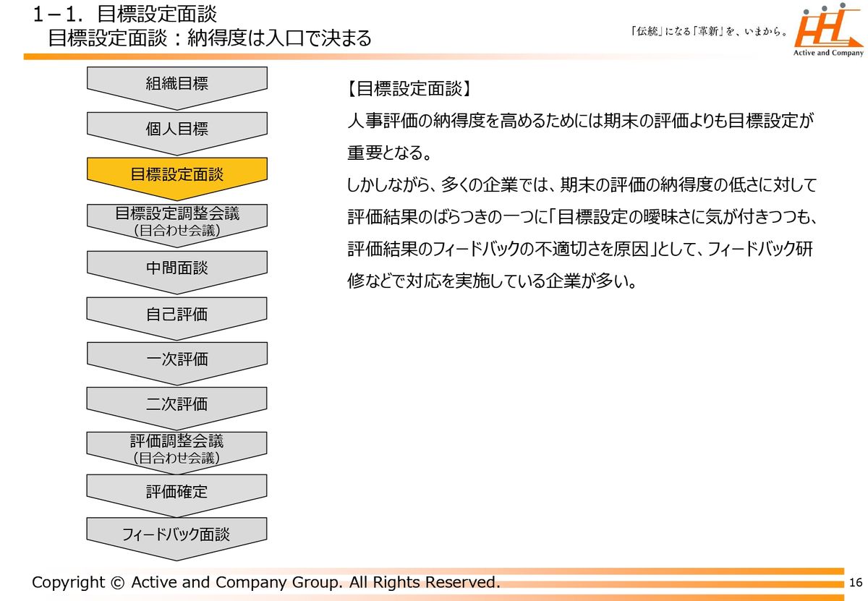Image resolution: width=868 pixels, height=601 pixels.
Task: Click the page number 16
Action: [856, 583]
